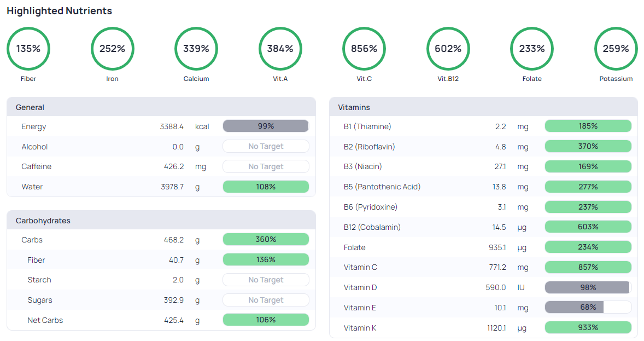Select the Calcium 339% ring
644x341 pixels.
tap(196, 49)
